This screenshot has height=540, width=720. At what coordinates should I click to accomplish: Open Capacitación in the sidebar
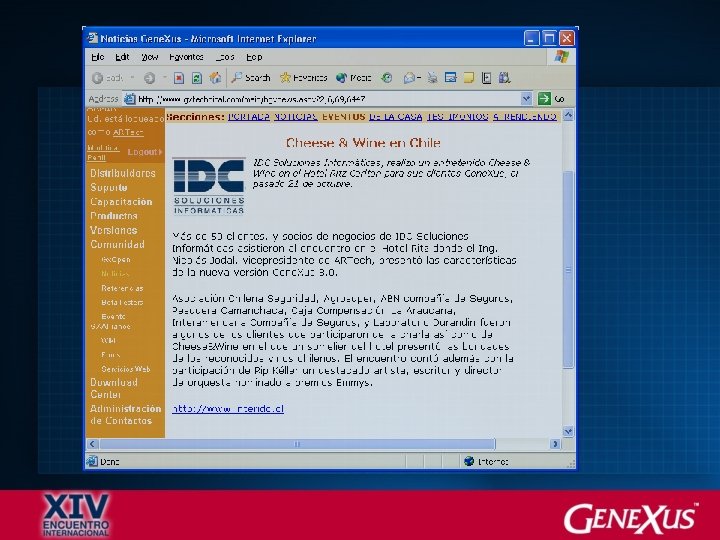tap(121, 202)
